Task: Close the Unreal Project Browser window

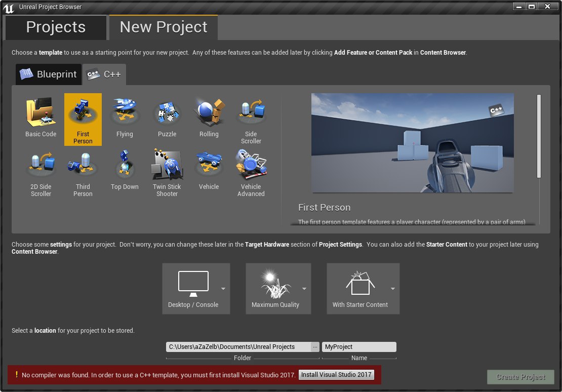Action: 547,7
